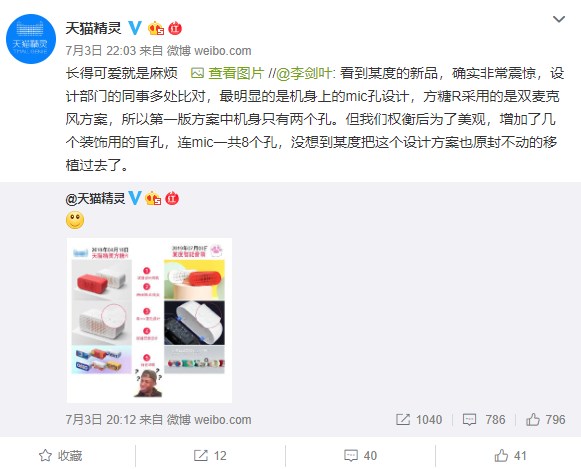Image resolution: width=581 pixels, height=469 pixels.
Task: Click the 查看图片 link
Action: point(228,73)
